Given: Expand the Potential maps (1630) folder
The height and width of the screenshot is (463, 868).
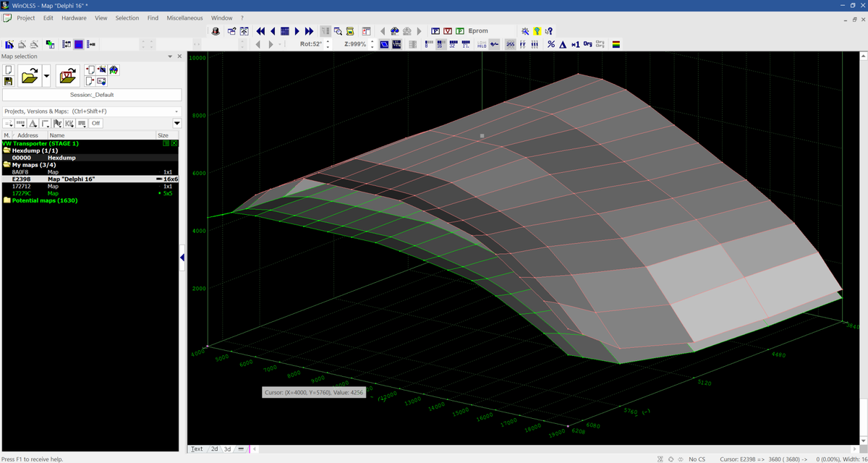Looking at the screenshot, I should click(x=7, y=200).
